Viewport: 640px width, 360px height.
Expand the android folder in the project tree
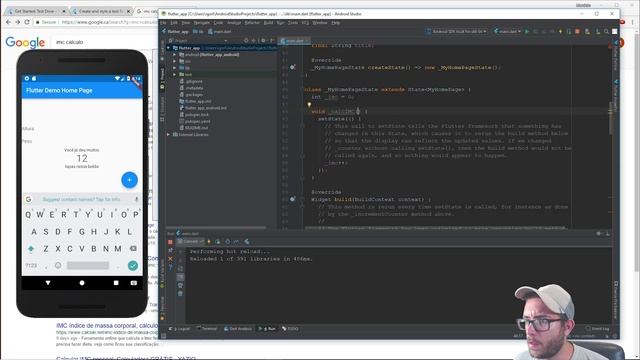click(x=174, y=54)
